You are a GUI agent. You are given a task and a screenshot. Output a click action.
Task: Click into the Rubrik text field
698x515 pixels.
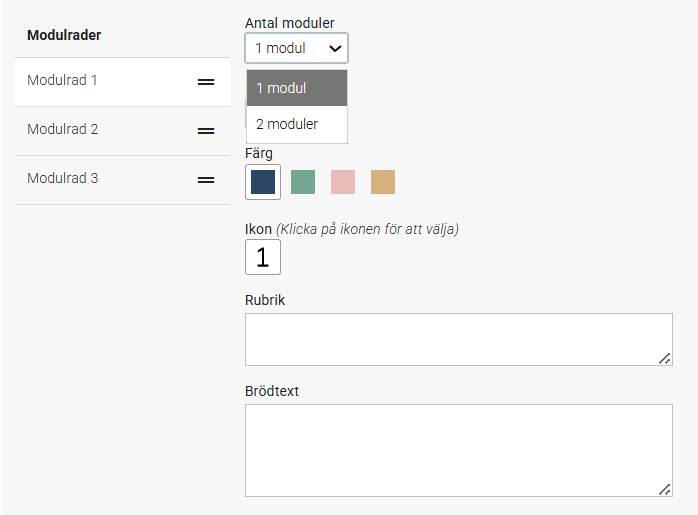(459, 339)
